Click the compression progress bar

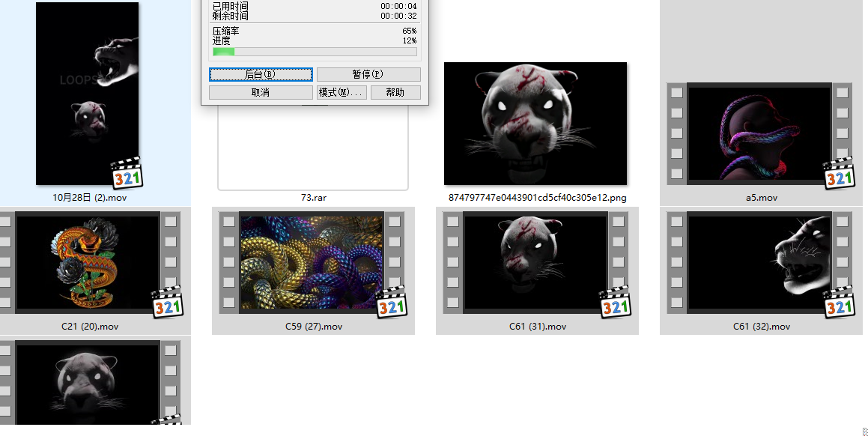pos(315,52)
